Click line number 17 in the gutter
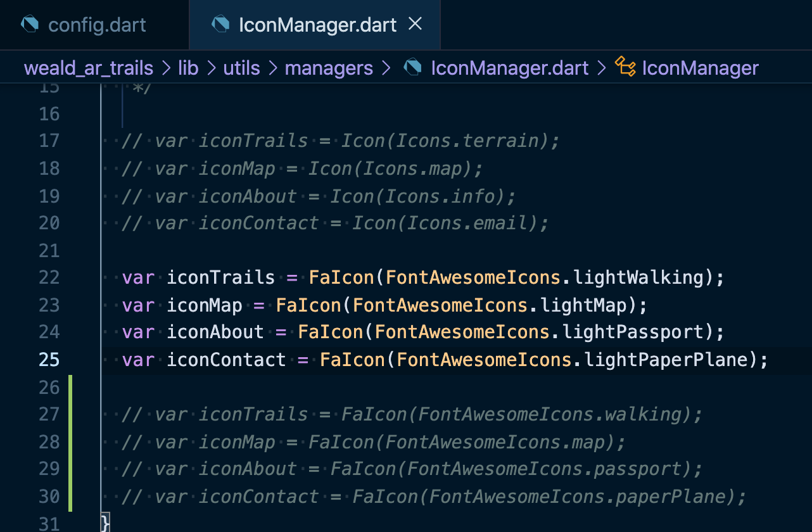Image resolution: width=812 pixels, height=532 pixels. click(x=49, y=141)
